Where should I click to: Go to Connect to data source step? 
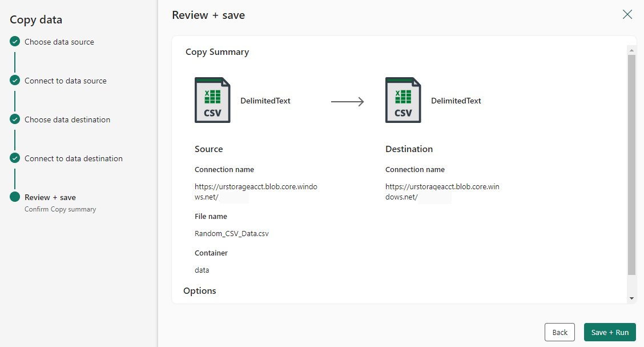(65, 81)
